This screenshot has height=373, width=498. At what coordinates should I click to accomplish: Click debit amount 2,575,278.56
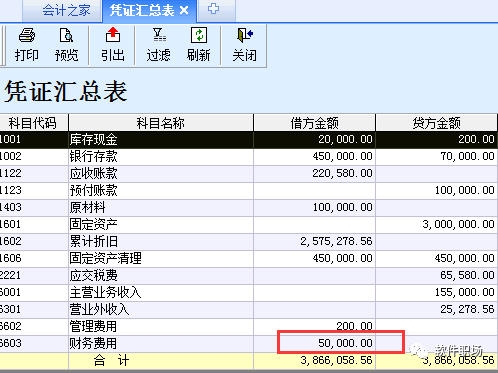click(336, 241)
